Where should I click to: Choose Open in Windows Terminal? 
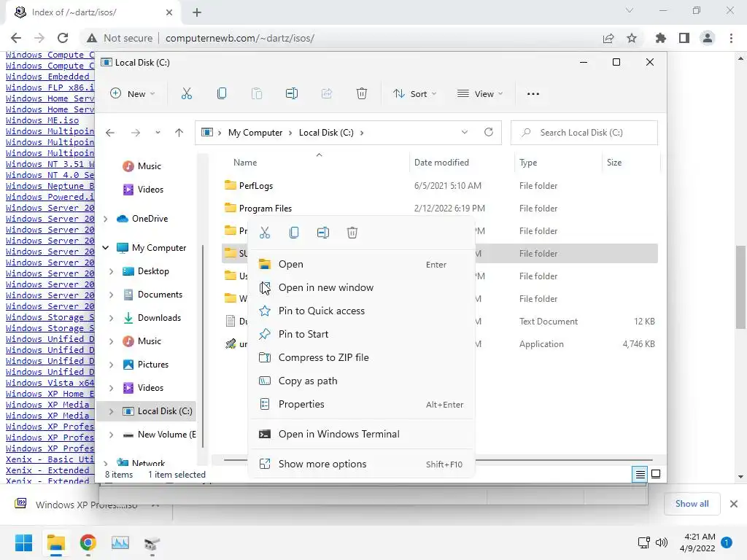pyautogui.click(x=362, y=435)
